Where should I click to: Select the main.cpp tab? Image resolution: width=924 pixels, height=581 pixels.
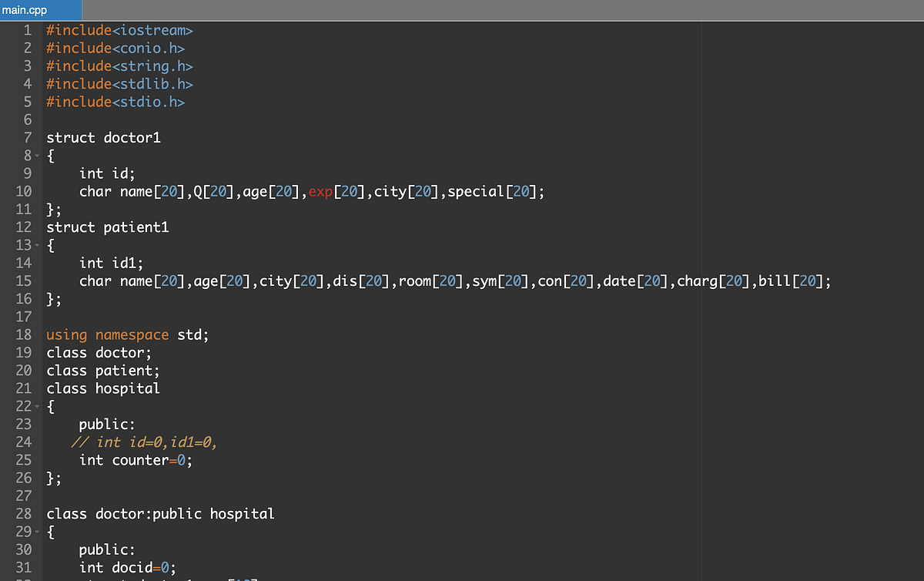coord(23,10)
